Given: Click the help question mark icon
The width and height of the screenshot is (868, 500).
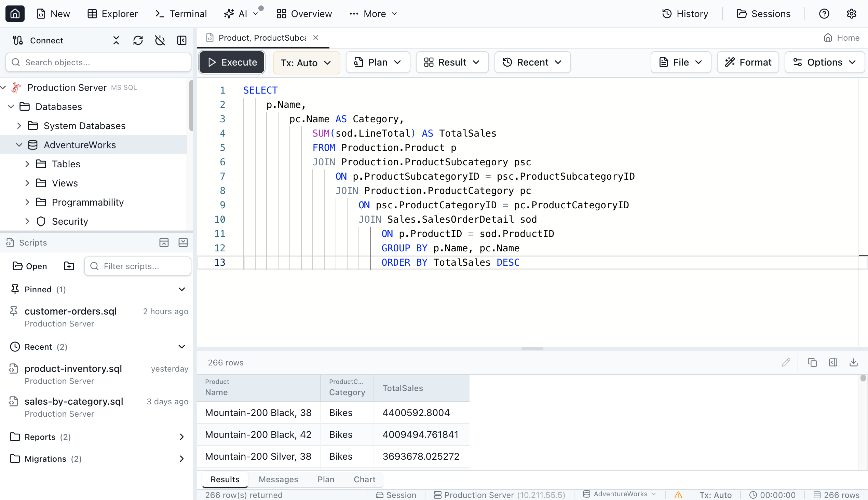Looking at the screenshot, I should 824,14.
